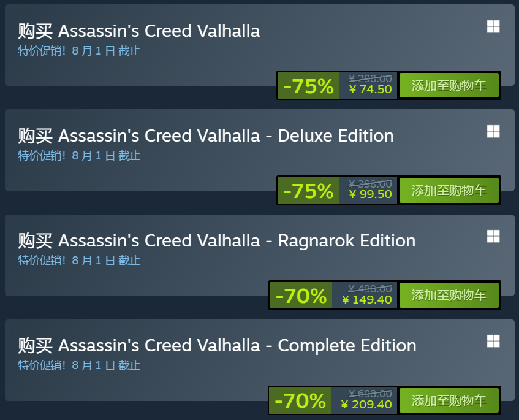519x420 pixels.
Task: Open the Complete Edition purchase title
Action: tap(217, 345)
